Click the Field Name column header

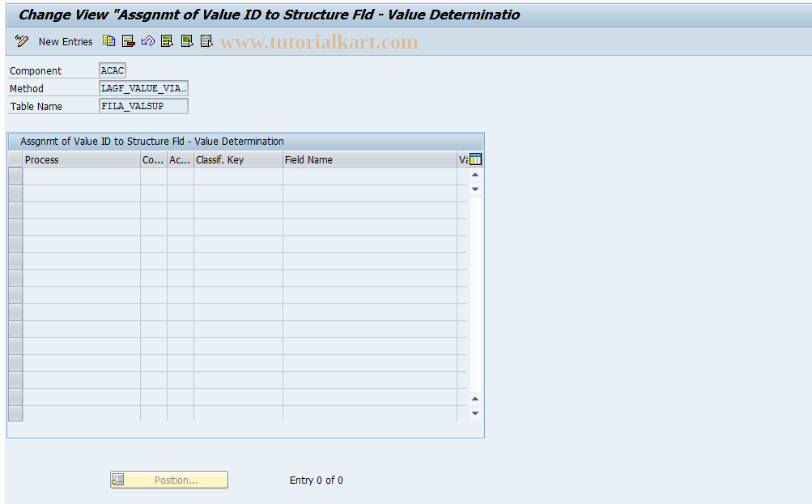point(370,160)
